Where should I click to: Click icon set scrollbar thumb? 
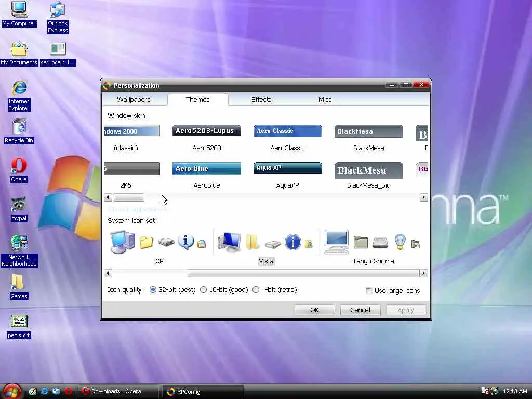[x=303, y=273]
